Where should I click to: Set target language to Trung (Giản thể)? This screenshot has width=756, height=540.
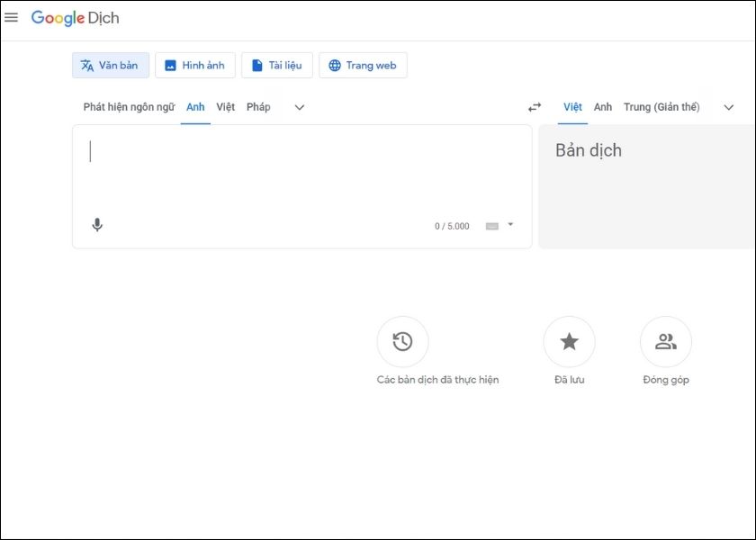[x=663, y=106]
